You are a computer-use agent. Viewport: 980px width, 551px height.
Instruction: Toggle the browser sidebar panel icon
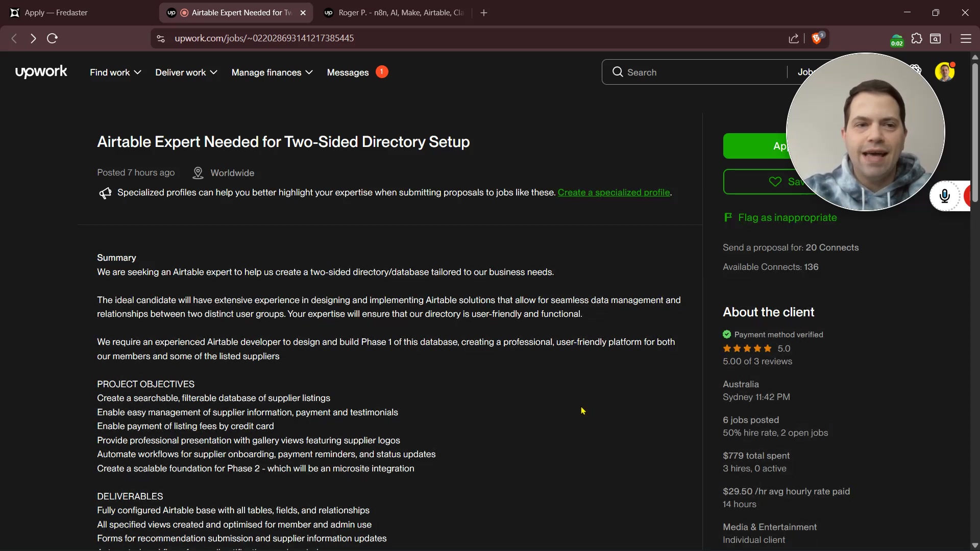(x=936, y=38)
